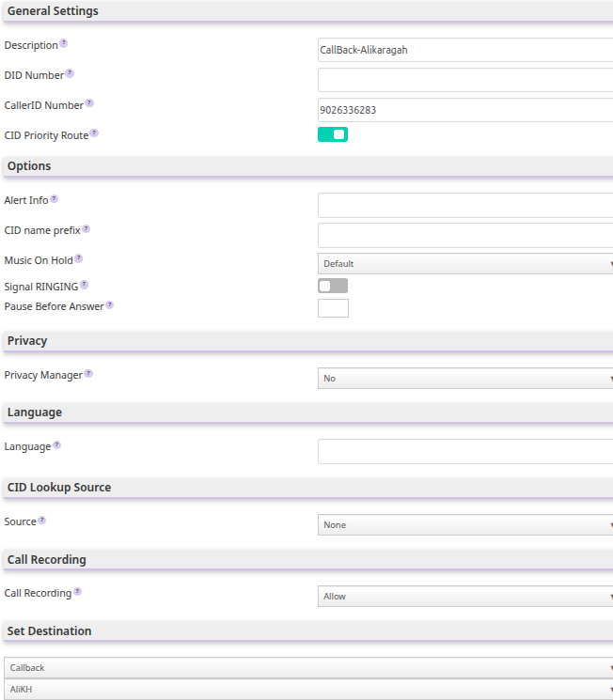Focus the empty DID Number field
Screen dimensions: 613x700
tap(465, 80)
